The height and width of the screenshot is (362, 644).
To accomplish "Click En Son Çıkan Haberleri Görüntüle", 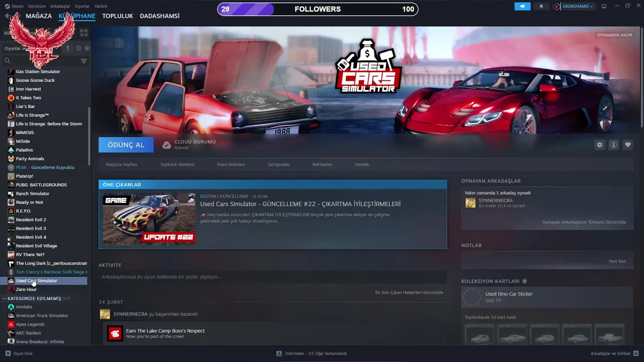I will [x=409, y=292].
